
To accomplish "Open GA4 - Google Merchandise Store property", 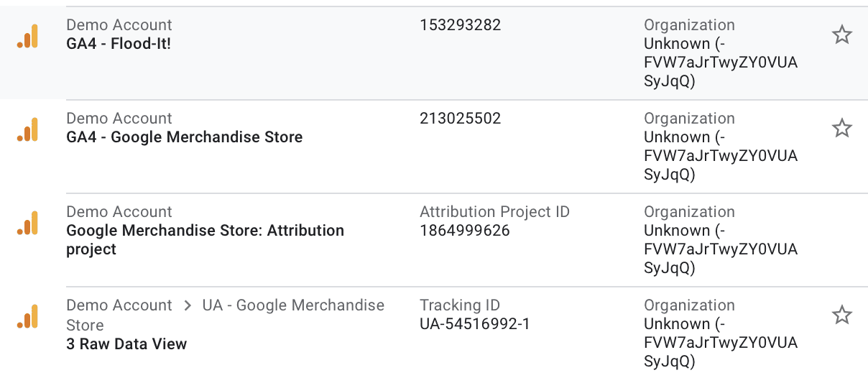I will [x=185, y=137].
